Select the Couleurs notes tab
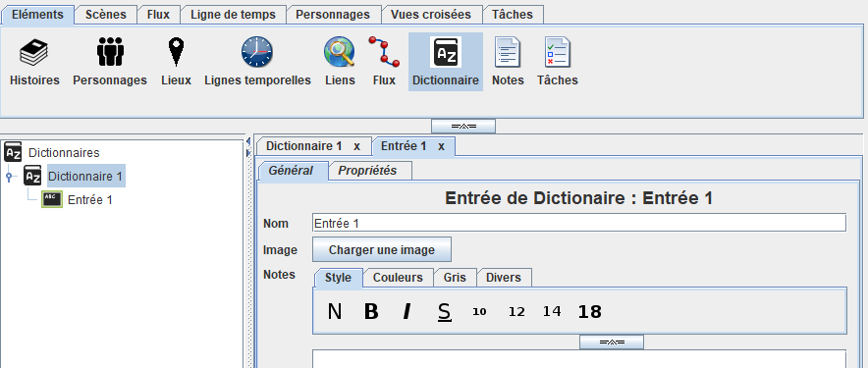 (x=398, y=278)
